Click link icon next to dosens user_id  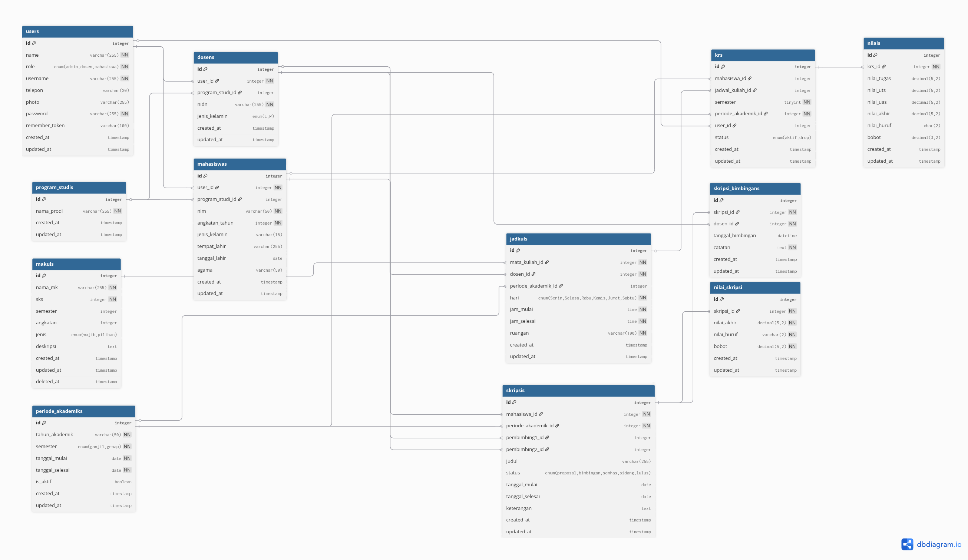click(217, 81)
